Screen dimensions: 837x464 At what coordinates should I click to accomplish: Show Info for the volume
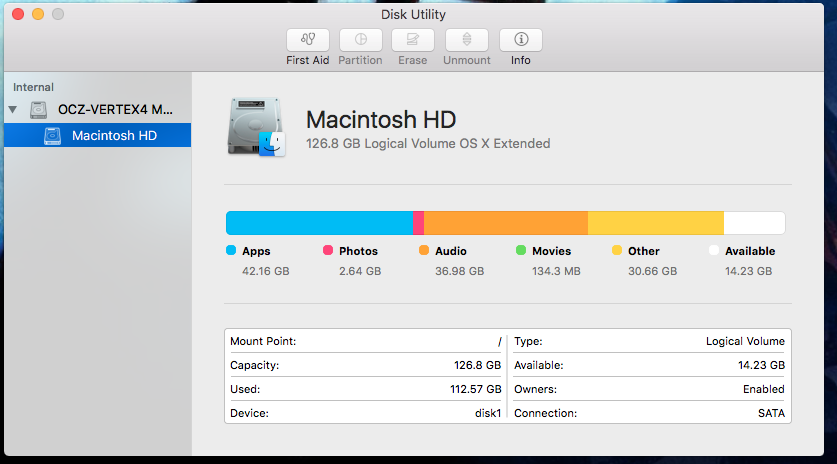[x=520, y=40]
